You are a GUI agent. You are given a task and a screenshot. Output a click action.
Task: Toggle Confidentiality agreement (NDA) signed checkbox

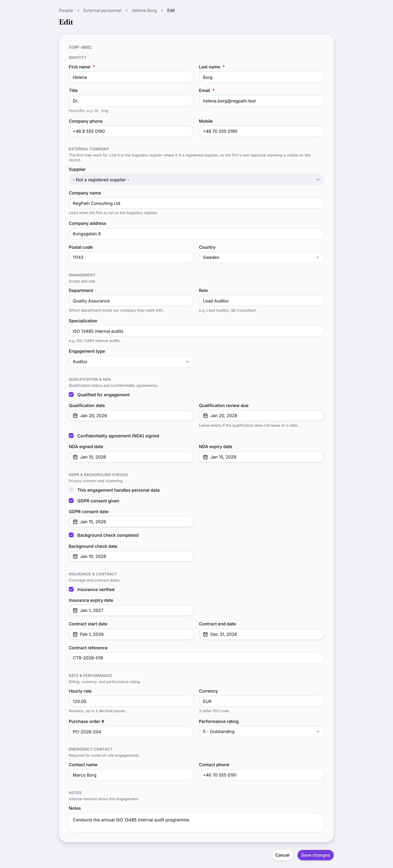coord(71,436)
